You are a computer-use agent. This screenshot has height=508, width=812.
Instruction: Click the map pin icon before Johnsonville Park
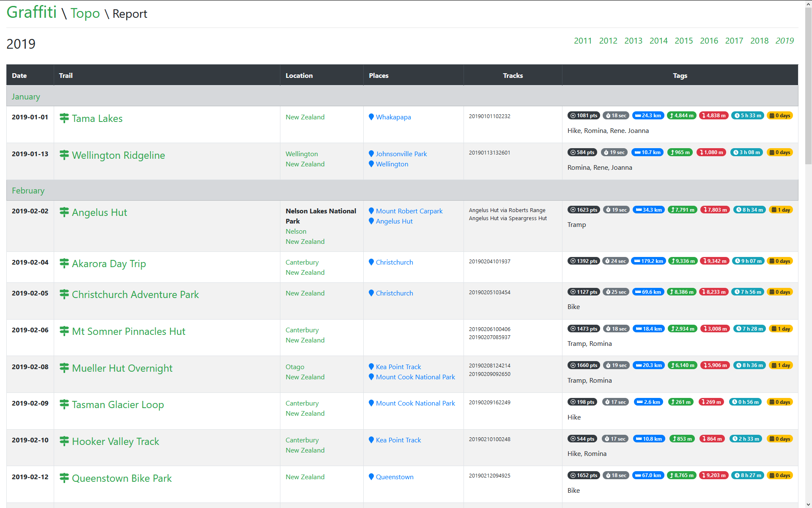pos(371,154)
